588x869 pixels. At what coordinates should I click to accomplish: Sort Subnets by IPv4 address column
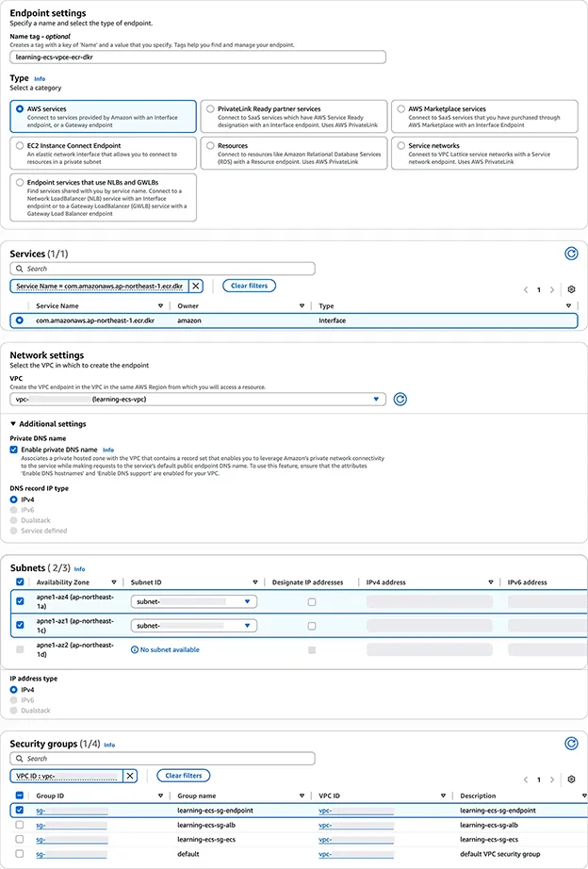(x=491, y=582)
